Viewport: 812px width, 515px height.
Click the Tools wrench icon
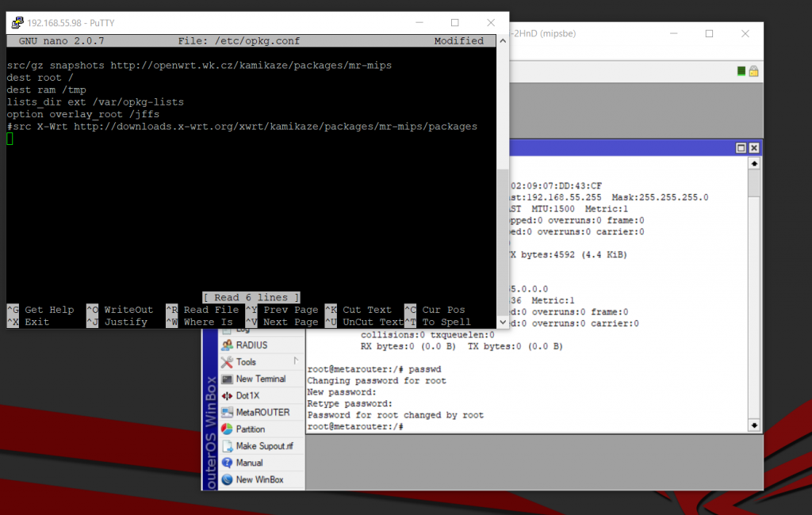click(x=227, y=362)
